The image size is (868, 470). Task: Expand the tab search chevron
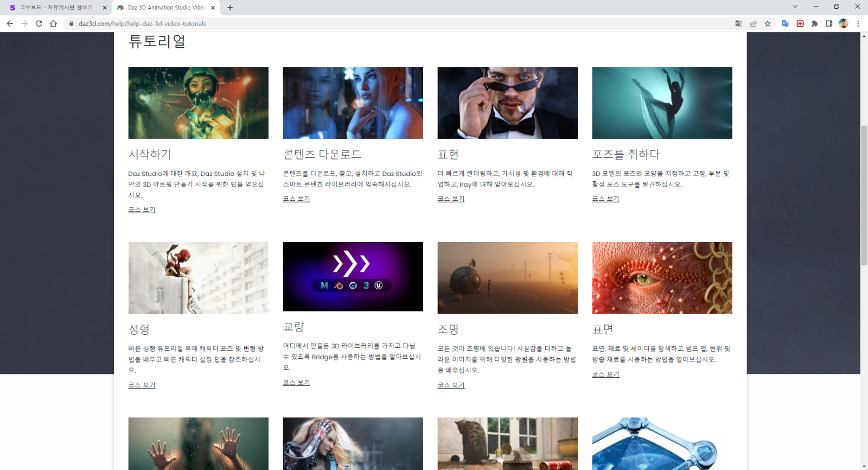[x=795, y=7]
